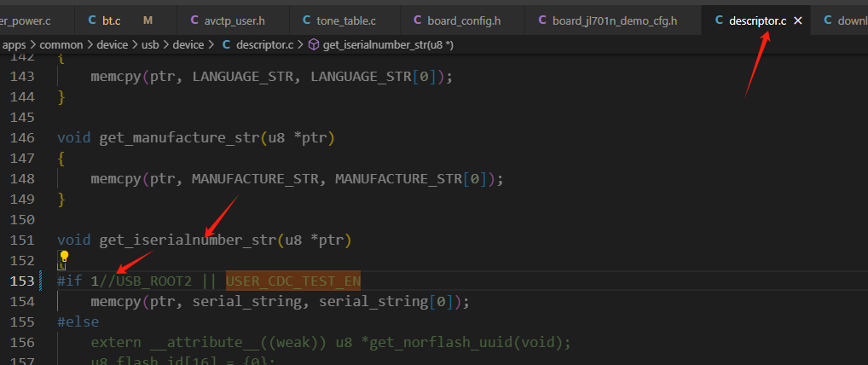Screen dimensions: 868x365
Task: Click MANUFACTURE_STR[0] on line 148
Action: (x=413, y=178)
